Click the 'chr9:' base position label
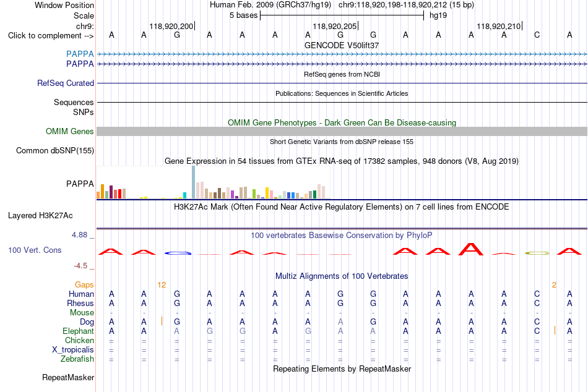The height and width of the screenshot is (392, 588). (85, 26)
